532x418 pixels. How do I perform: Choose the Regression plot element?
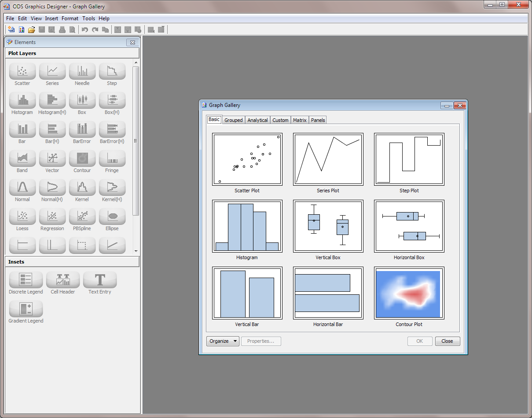52,216
